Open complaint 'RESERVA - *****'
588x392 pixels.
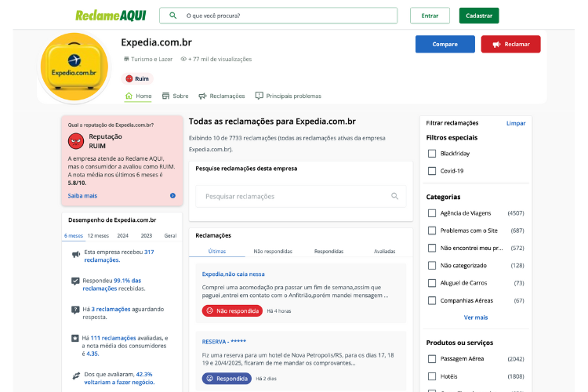click(224, 342)
